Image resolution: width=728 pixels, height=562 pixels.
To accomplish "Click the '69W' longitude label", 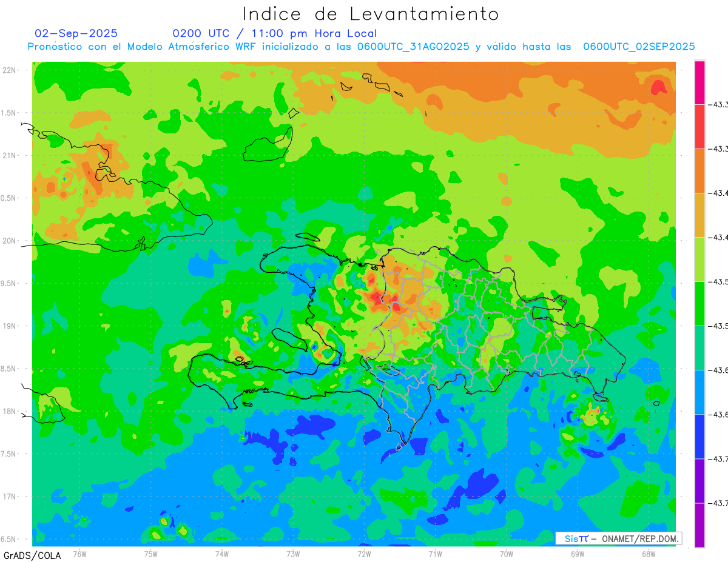I will (x=578, y=554).
